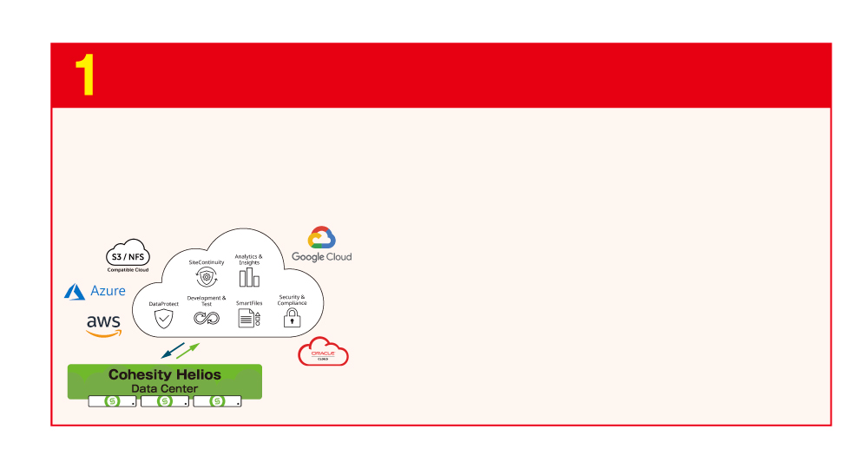Click the S3 / NFS compatible cloud icon
Screen dimensions: 868x469
coord(128,256)
